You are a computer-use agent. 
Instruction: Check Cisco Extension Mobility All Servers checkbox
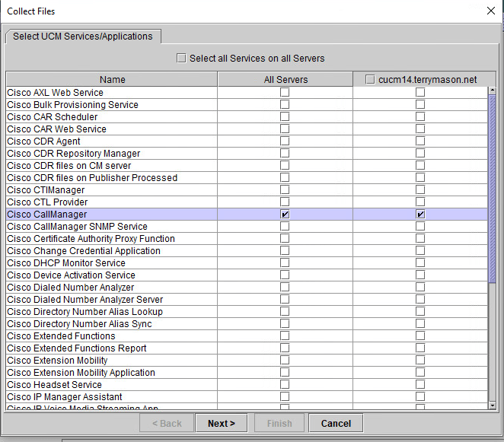285,360
